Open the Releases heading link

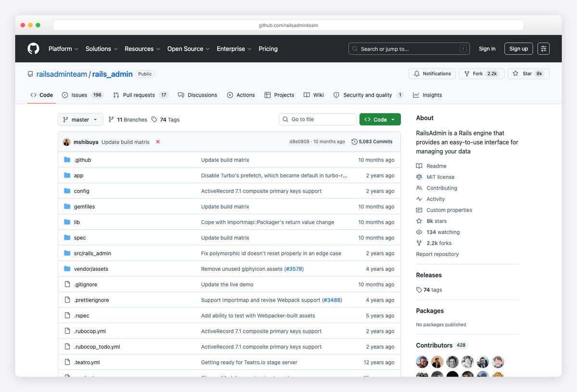click(x=429, y=275)
